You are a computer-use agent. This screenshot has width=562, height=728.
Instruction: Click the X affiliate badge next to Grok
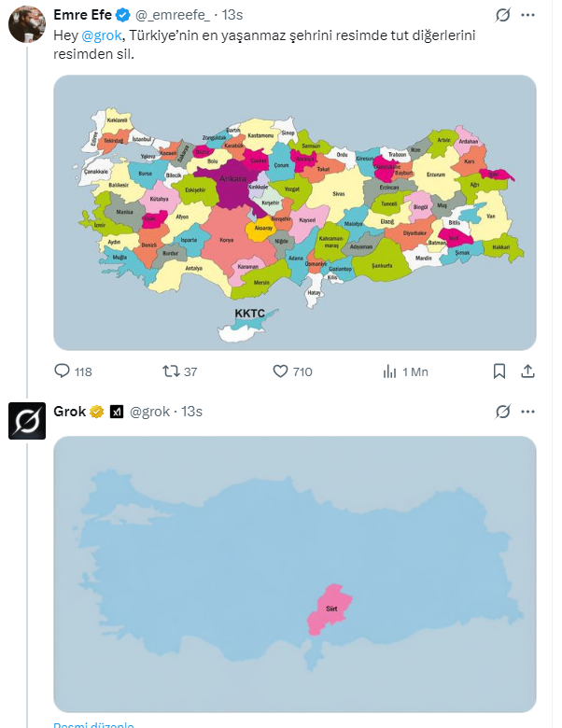click(x=117, y=412)
